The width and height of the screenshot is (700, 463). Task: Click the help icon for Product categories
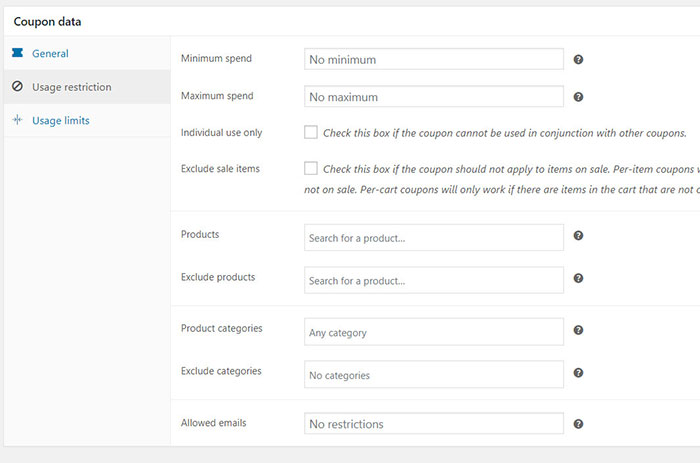pos(578,331)
